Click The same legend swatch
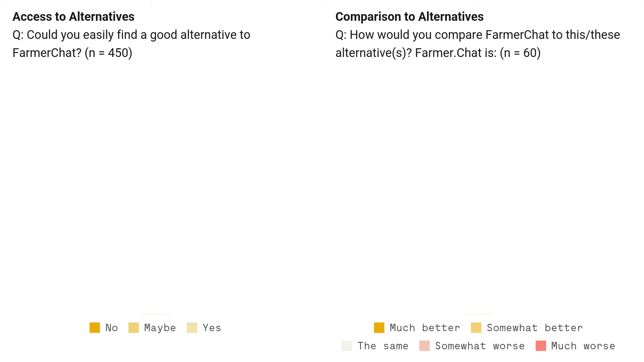Screen dimensions: 644x362 coord(347,346)
